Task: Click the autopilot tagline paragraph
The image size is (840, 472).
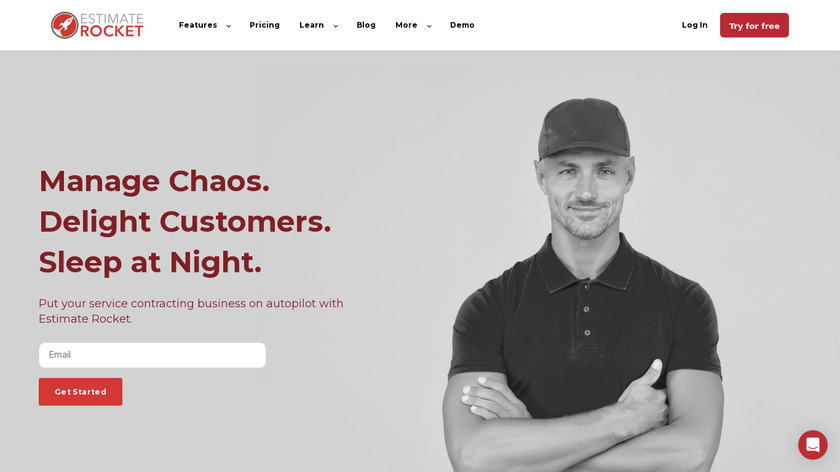Action: [191, 311]
